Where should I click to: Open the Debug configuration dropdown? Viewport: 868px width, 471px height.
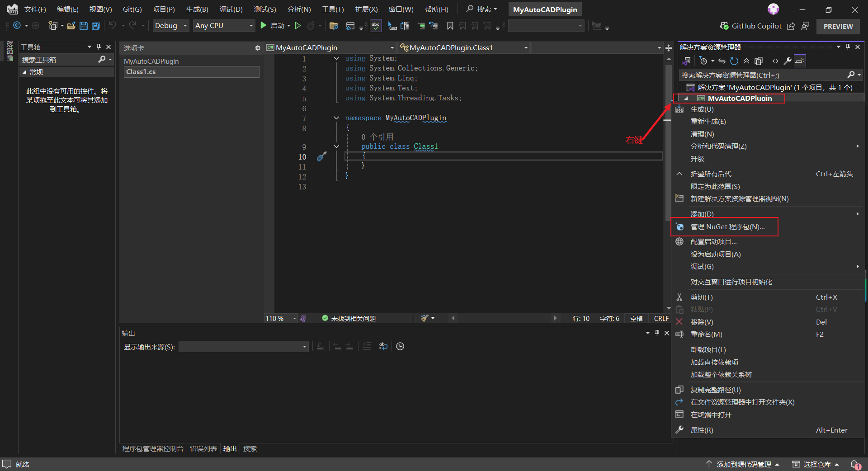click(170, 26)
